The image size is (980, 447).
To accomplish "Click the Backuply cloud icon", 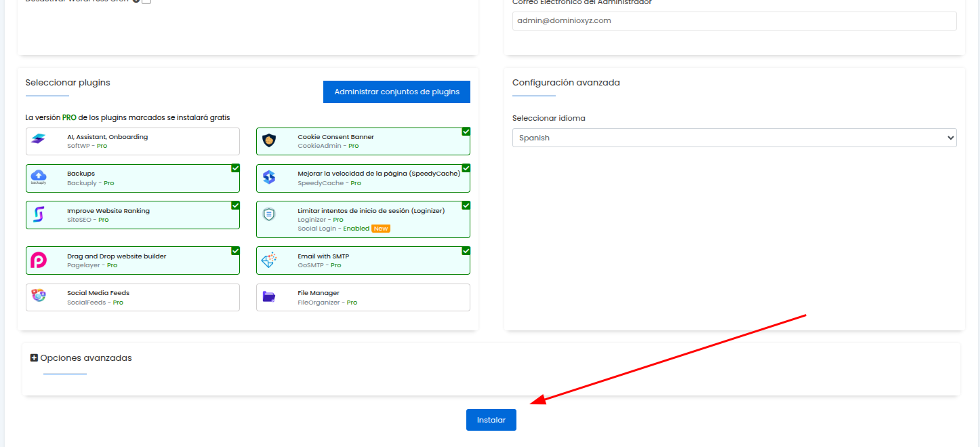I will point(39,176).
